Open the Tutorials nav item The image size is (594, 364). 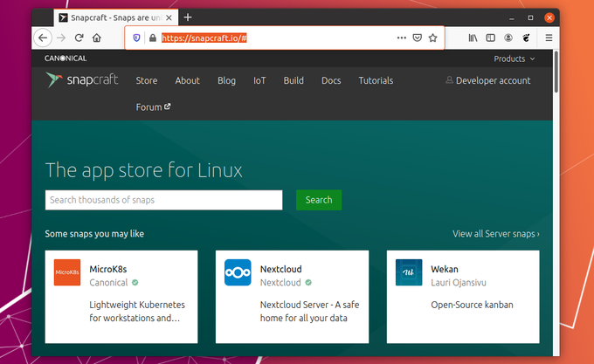pos(376,80)
